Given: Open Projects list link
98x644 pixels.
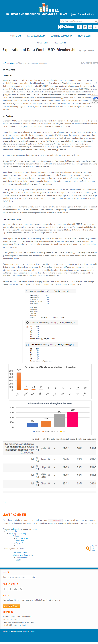Looking at the screenshot, I should click(x=16, y=536).
